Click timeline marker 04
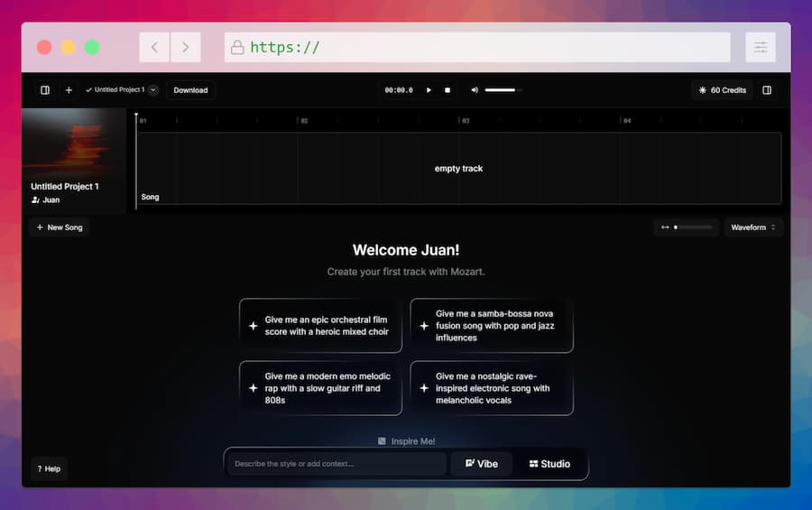Viewport: 812px width, 510px height. (627, 121)
